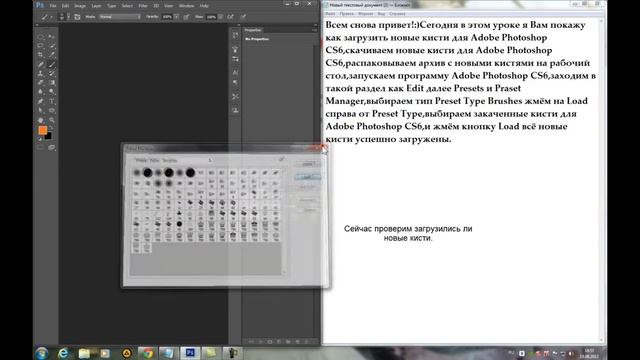
Task: Select the Gradient tool
Action: pyautogui.click(x=52, y=82)
